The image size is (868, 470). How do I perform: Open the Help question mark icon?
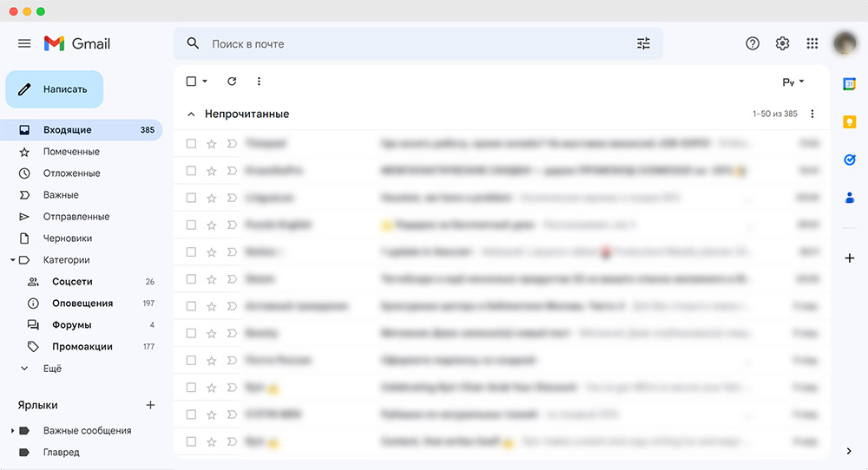753,43
